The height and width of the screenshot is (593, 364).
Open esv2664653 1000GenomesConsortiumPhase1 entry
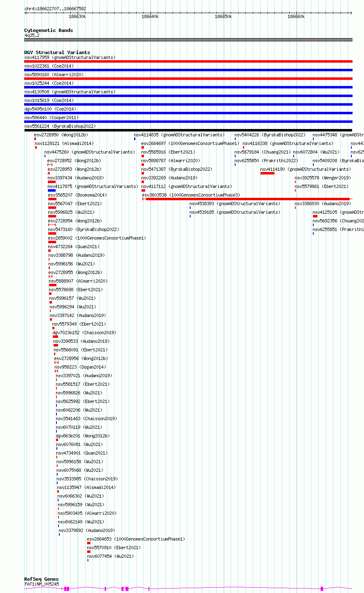136,539
